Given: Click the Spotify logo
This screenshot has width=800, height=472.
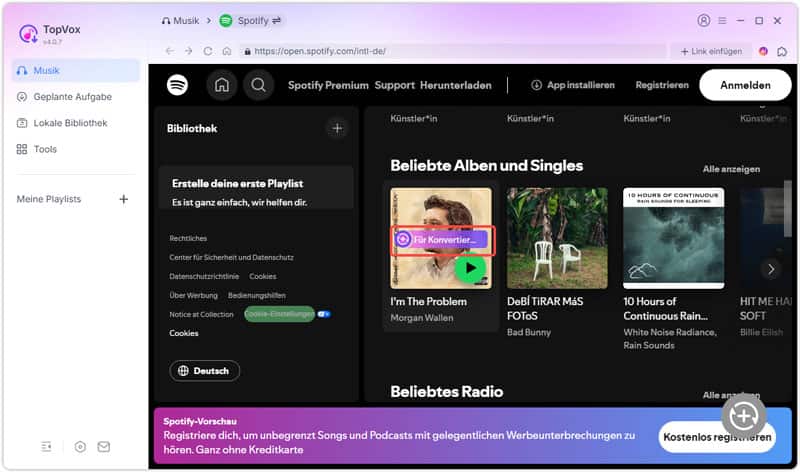Looking at the screenshot, I should (x=178, y=85).
